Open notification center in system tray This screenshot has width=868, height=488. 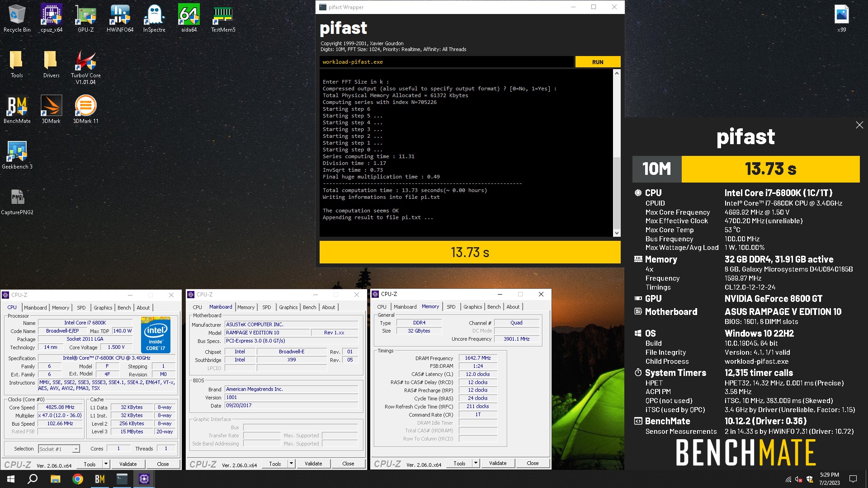tap(853, 479)
